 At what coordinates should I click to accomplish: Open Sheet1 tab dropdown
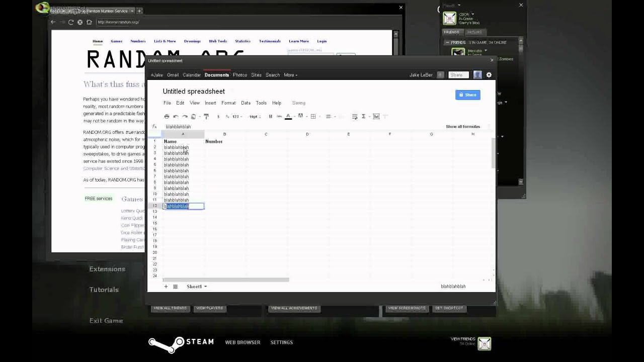(x=205, y=287)
